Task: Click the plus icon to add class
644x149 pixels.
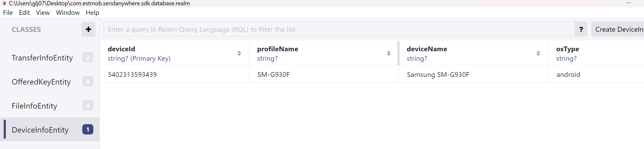Action: click(88, 29)
